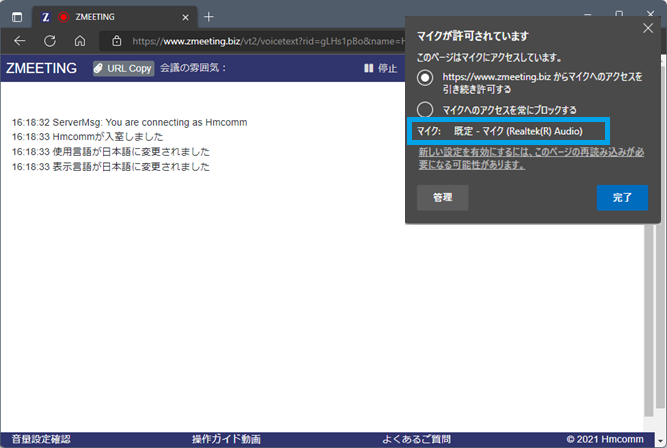Reload the page with refresh icon
Screen dimensions: 667x448
coord(49,41)
